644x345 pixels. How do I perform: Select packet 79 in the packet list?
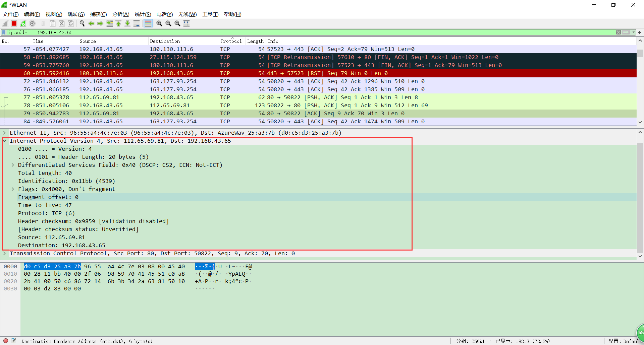(318, 114)
